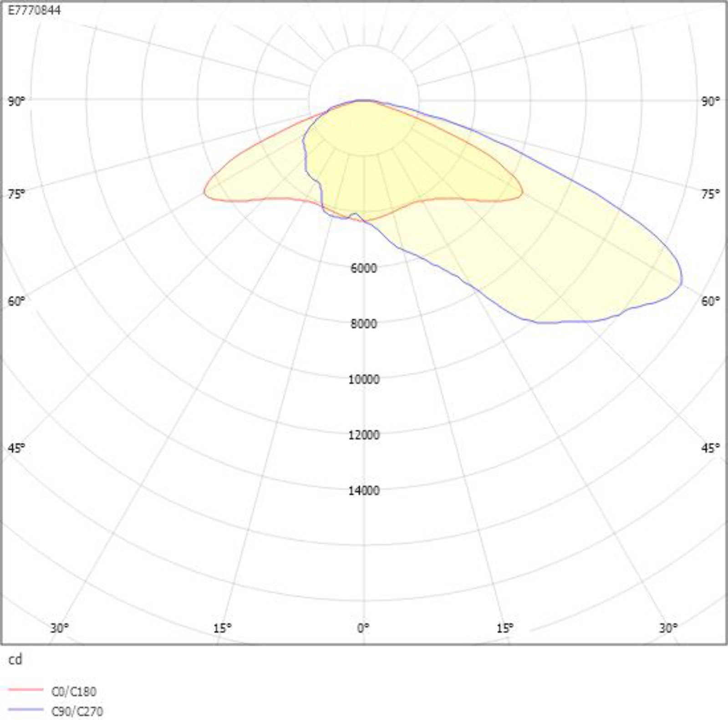The width and height of the screenshot is (728, 720).
Task: Click the left 90° angle label
Action: pyautogui.click(x=16, y=101)
